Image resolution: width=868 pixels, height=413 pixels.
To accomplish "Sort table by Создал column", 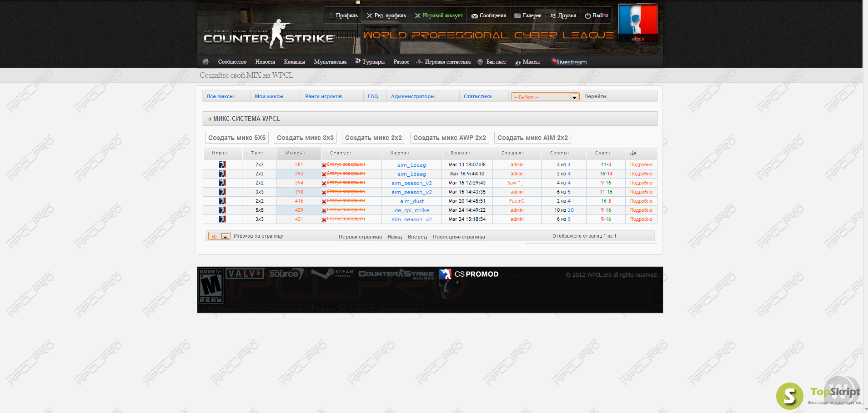I will (x=517, y=153).
